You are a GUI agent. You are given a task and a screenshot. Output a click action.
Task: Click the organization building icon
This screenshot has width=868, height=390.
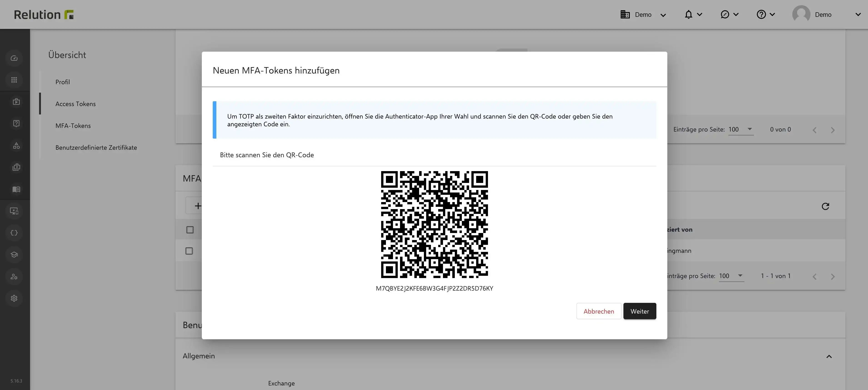click(625, 15)
